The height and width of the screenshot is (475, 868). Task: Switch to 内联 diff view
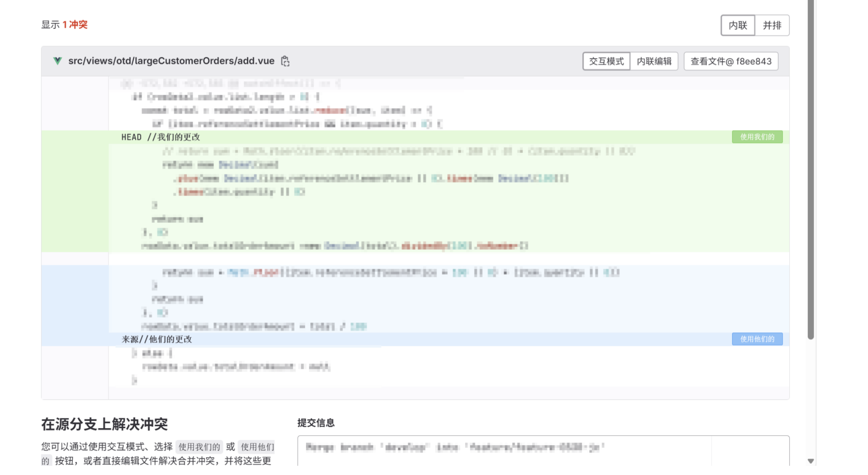coord(738,25)
